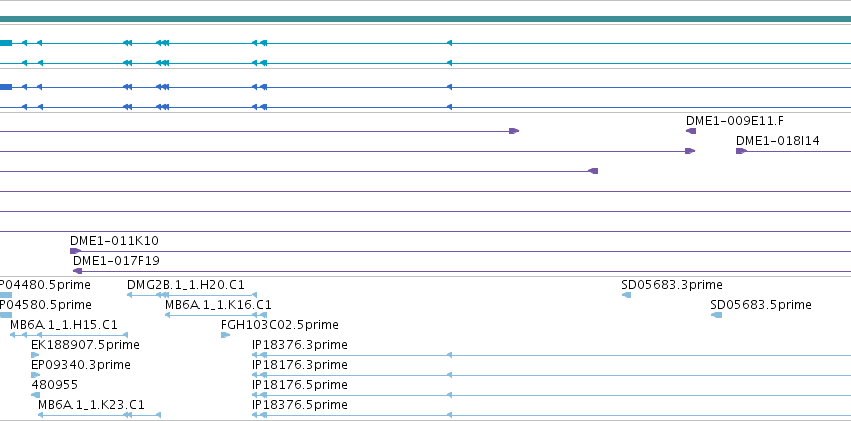Open the IP18376.5prime EST label
Screen dimensions: 851x421
300,405
